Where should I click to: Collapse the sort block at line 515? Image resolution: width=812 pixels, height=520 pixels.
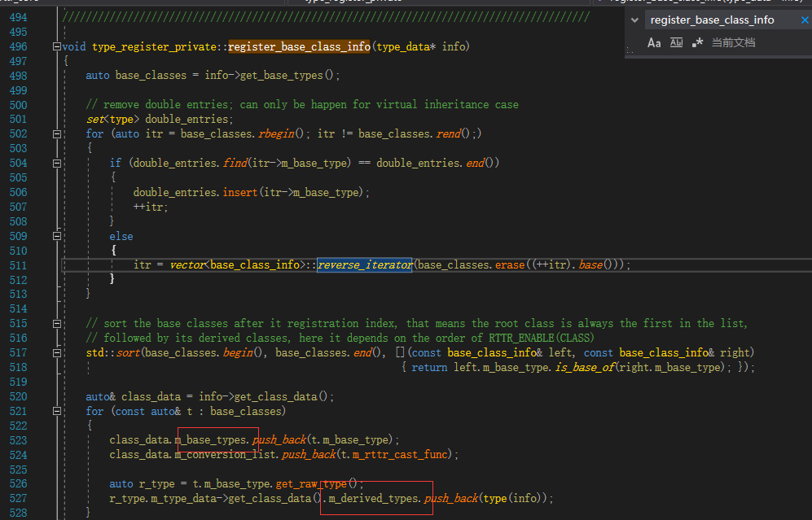(x=55, y=323)
